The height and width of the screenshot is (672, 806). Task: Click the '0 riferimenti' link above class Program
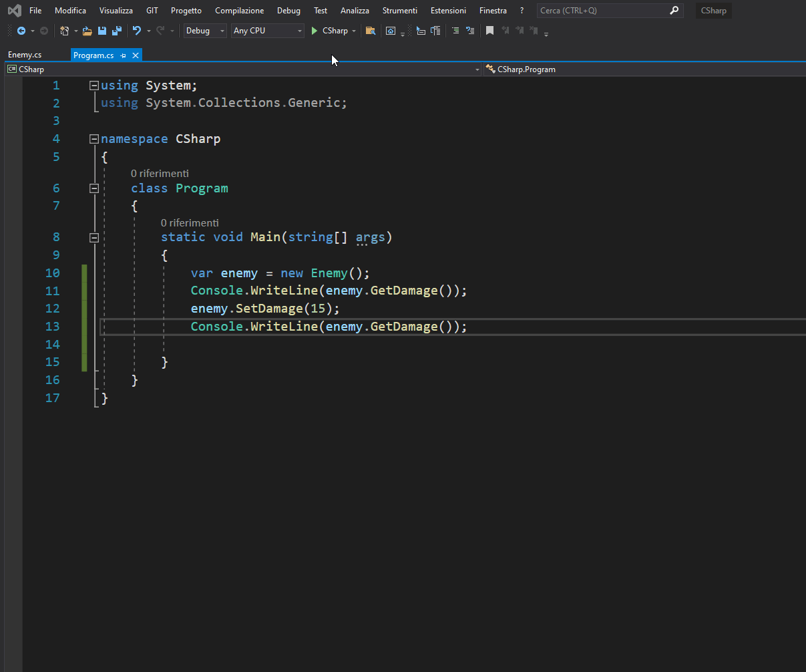pos(160,173)
